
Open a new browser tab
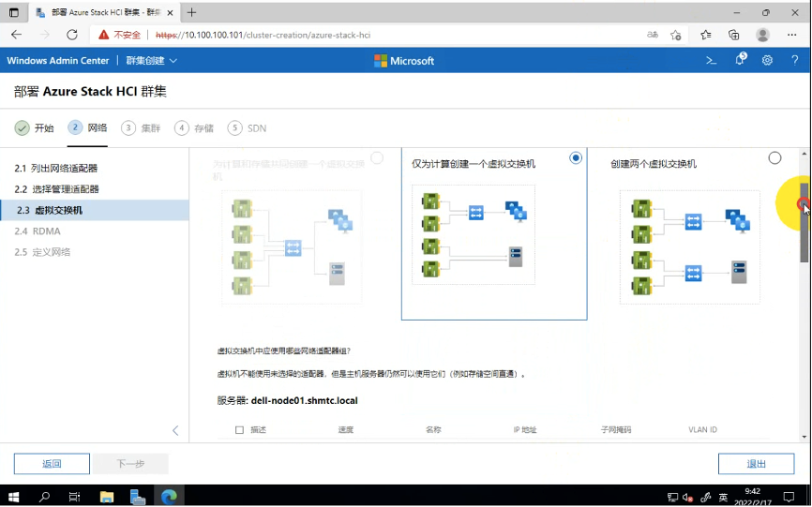(x=191, y=12)
